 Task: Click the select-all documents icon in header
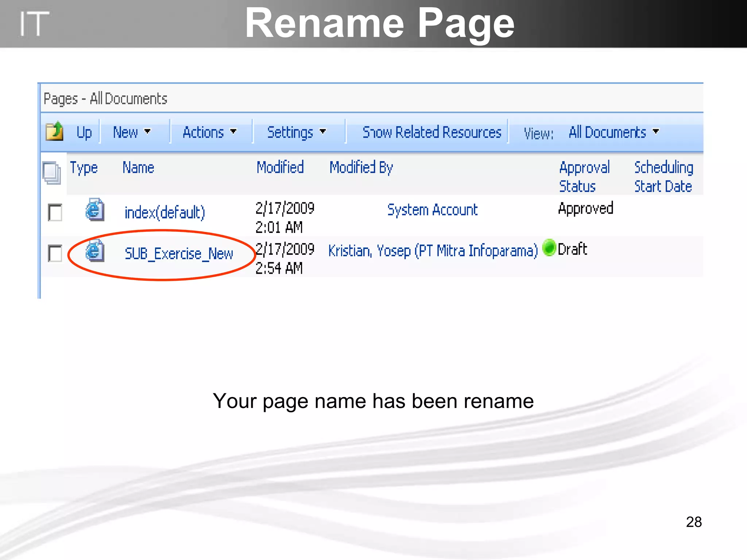click(x=51, y=172)
